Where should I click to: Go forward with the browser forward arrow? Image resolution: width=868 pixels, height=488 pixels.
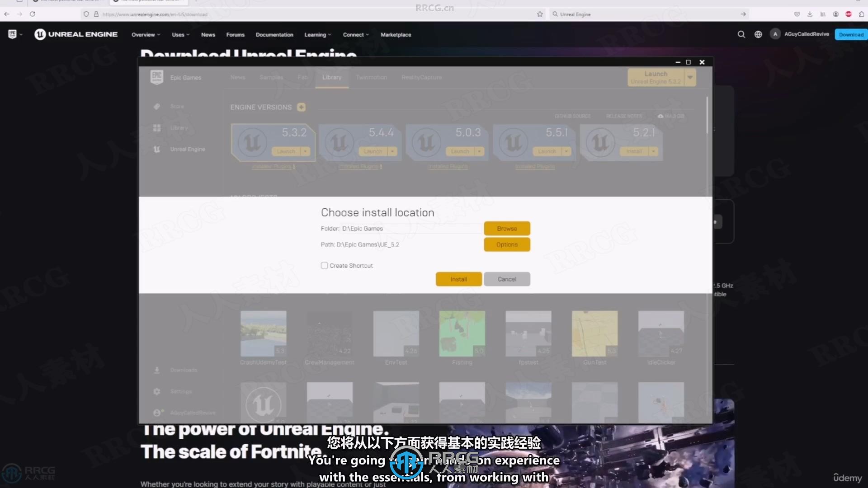click(19, 14)
